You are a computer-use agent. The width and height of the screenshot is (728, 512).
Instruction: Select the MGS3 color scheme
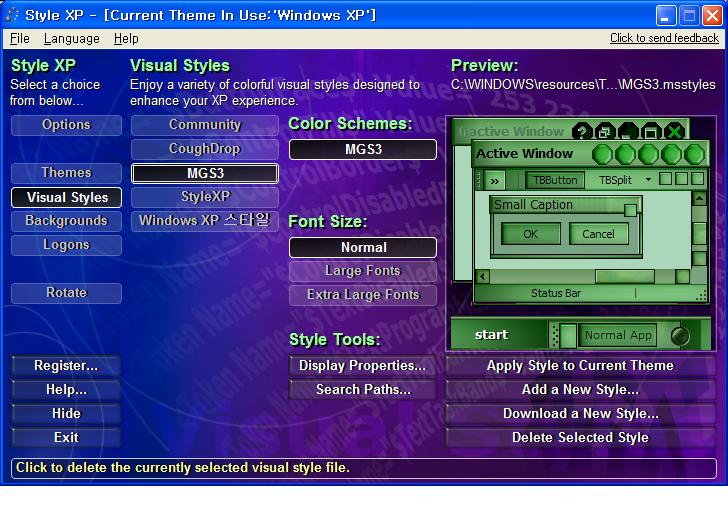coord(363,150)
